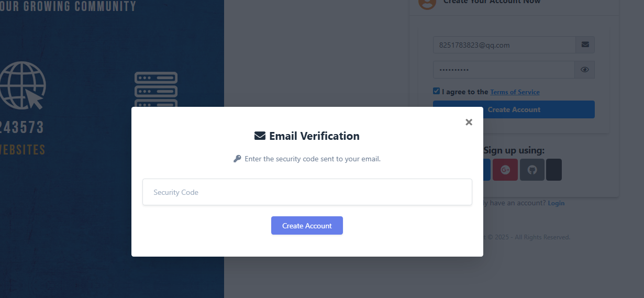The height and width of the screenshot is (298, 644).
Task: Click the password field
Action: [504, 70]
